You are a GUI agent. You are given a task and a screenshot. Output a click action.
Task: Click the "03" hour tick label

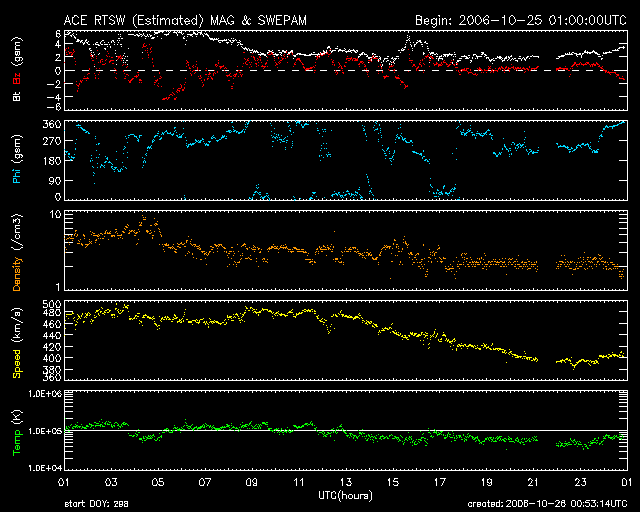click(111, 482)
